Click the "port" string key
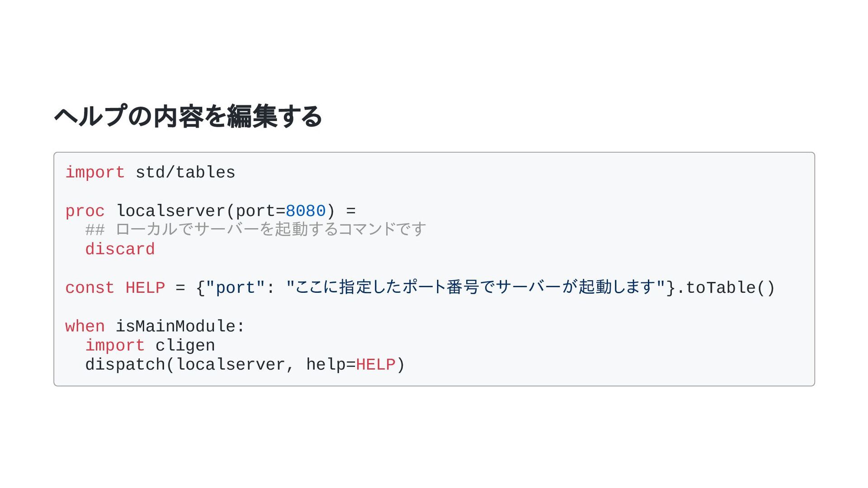The height and width of the screenshot is (488, 868). (x=235, y=288)
